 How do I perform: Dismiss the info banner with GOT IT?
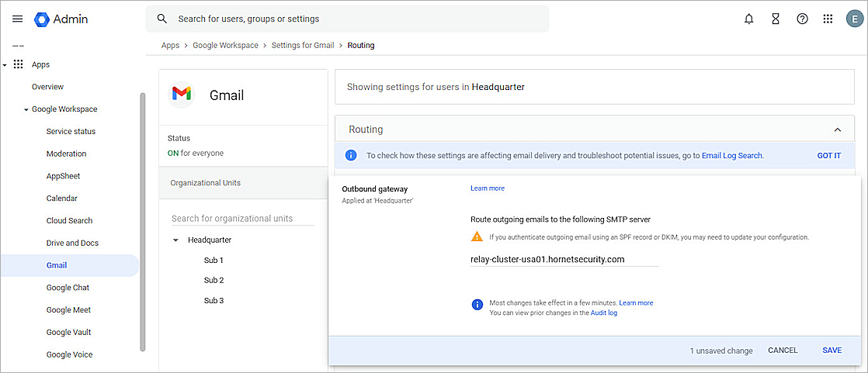click(828, 156)
